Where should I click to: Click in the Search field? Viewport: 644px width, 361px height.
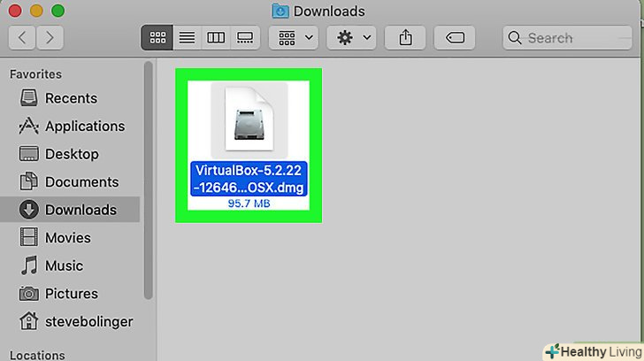(x=567, y=38)
